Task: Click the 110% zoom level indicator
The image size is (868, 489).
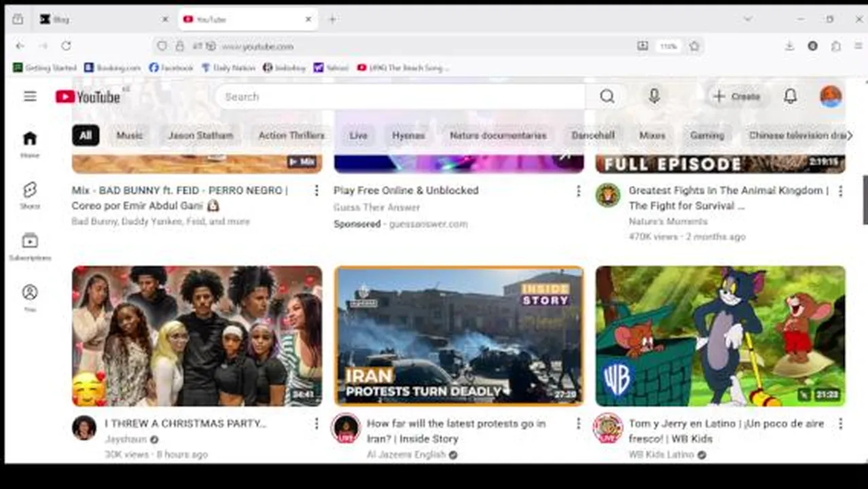Action: pyautogui.click(x=668, y=46)
